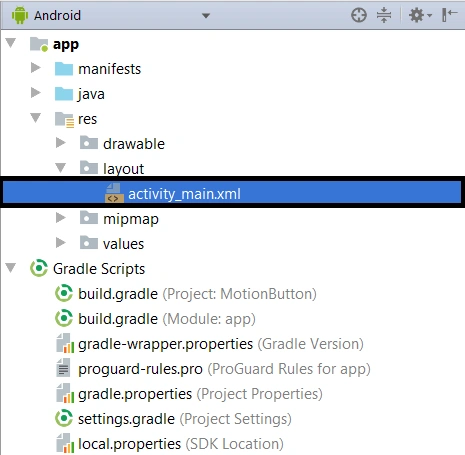465x455 pixels.
Task: Select build.gradle (Module: app) file
Action: (x=167, y=319)
